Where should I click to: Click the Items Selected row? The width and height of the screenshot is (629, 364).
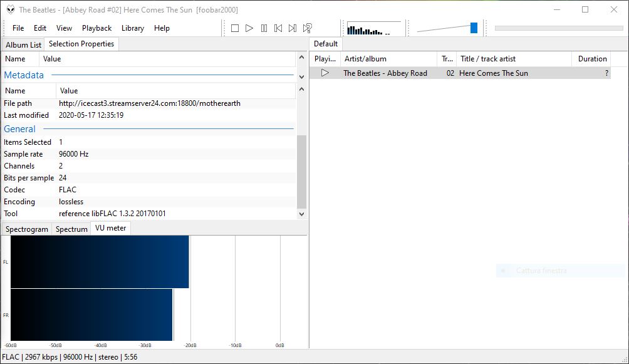tap(149, 142)
